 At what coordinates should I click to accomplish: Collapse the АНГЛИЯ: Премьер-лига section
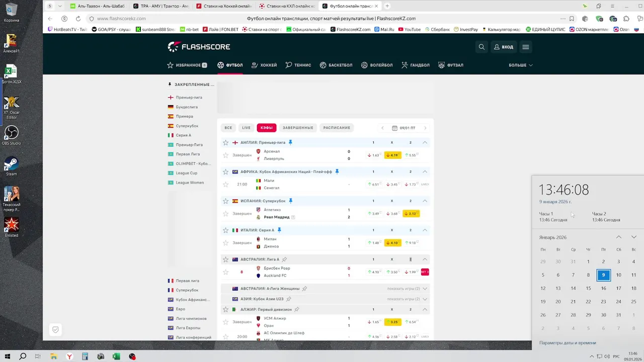pyautogui.click(x=425, y=142)
